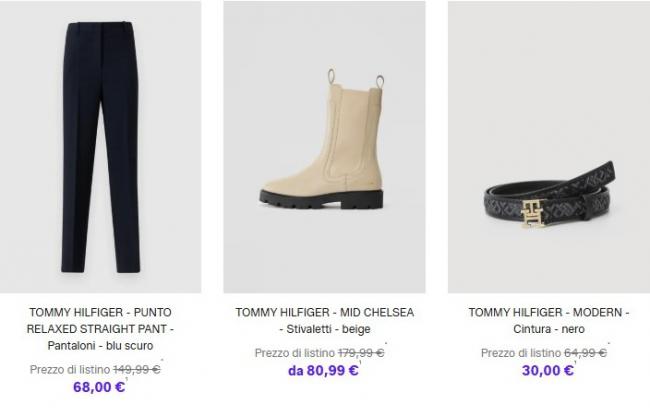Click 'Stivaletti - beige' description text

(x=324, y=329)
